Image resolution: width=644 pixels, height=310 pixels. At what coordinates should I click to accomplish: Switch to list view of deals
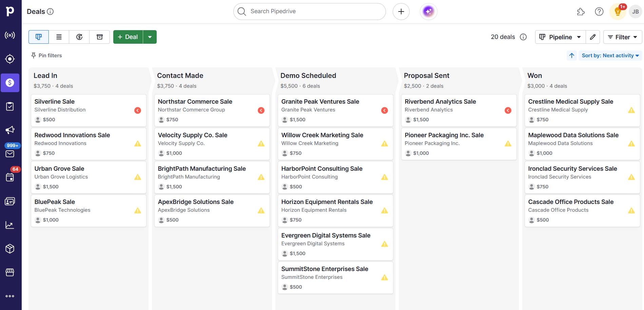[x=59, y=37]
